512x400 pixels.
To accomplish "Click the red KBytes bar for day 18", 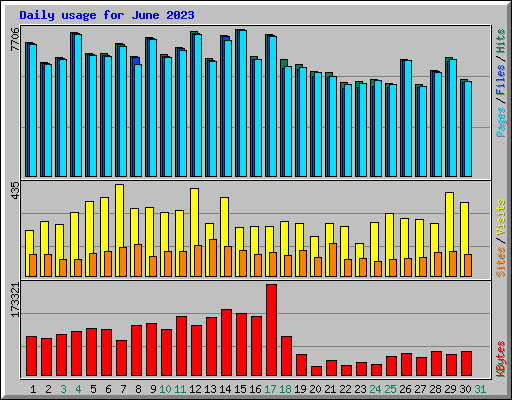I will (x=286, y=356).
